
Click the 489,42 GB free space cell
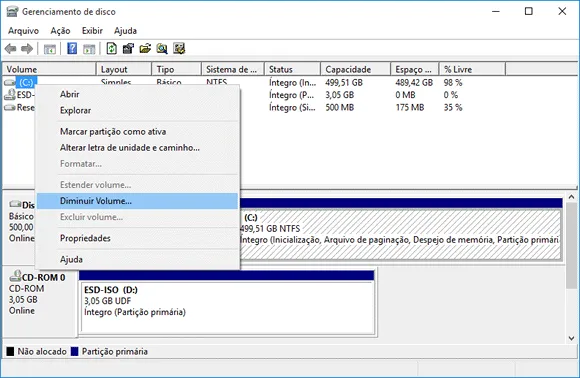click(x=414, y=82)
